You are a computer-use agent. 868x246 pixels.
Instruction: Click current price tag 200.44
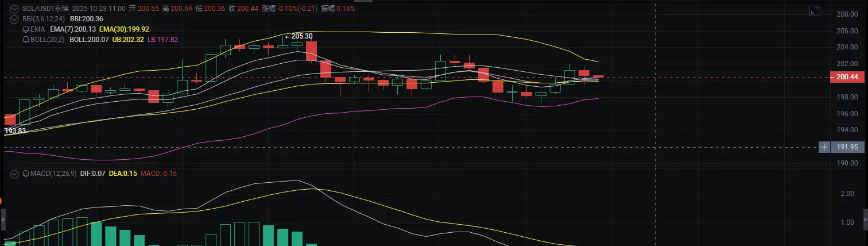click(x=847, y=76)
